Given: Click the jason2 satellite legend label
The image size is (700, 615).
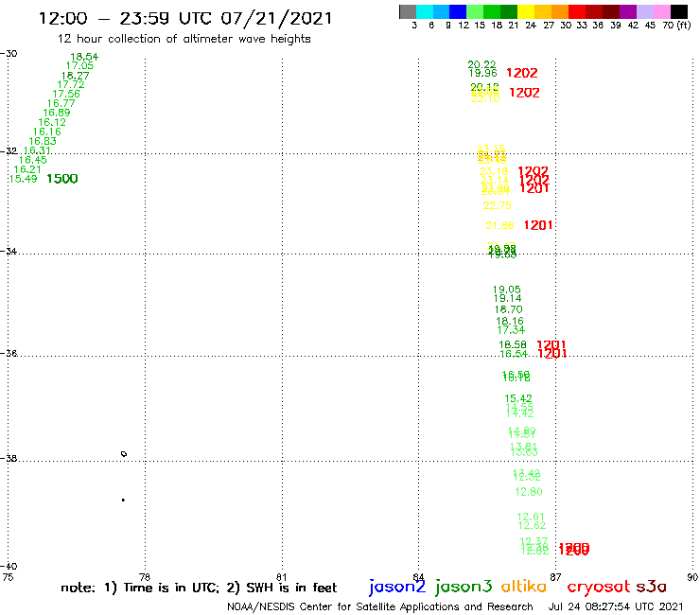Looking at the screenshot, I should coord(397,587).
